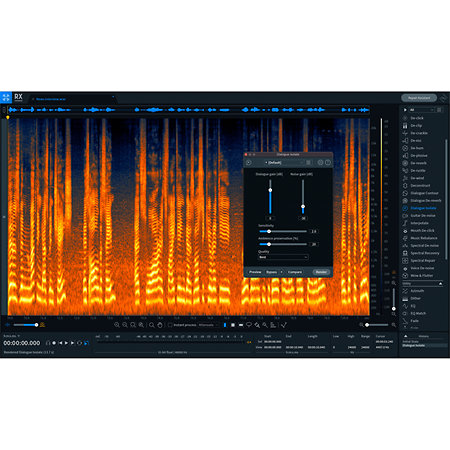
Task: Click the Repair Assistant button
Action: coord(419,98)
